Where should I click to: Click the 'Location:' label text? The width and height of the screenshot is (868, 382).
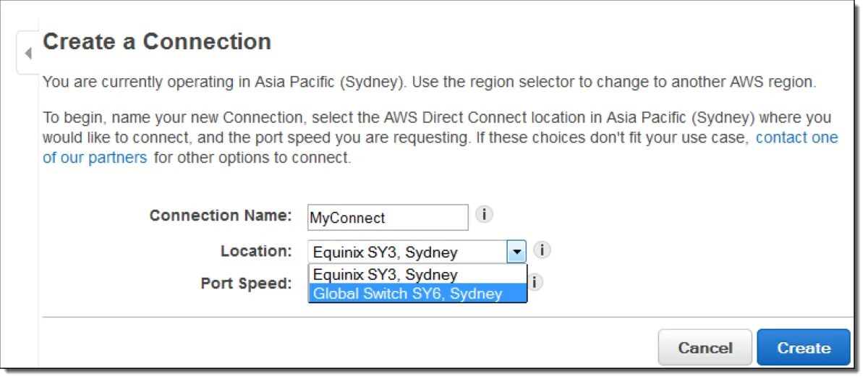tap(256, 251)
